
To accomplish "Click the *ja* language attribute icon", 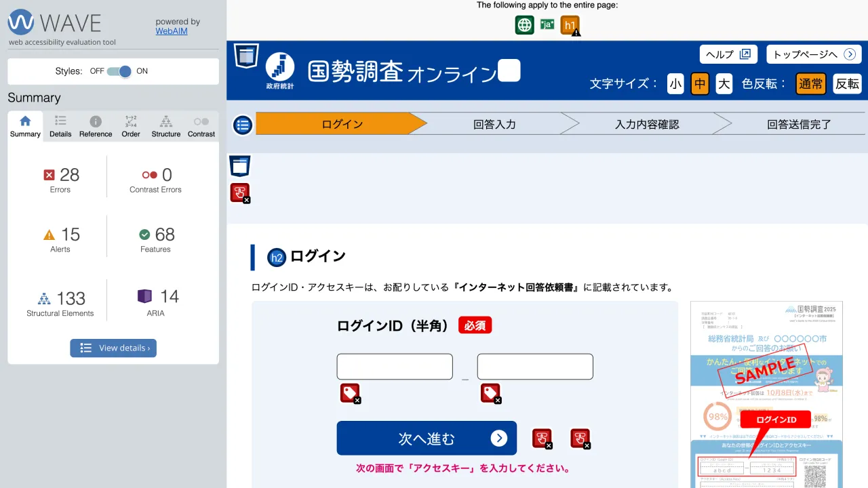I will click(546, 24).
